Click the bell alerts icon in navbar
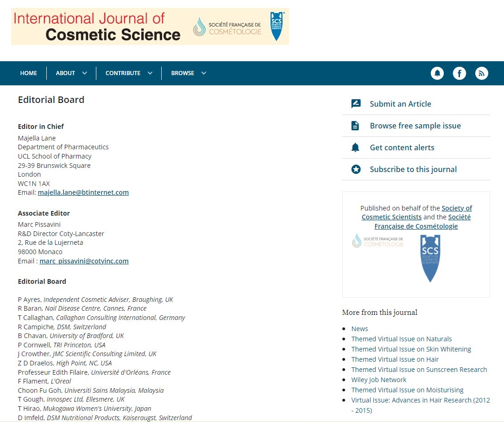 [437, 73]
